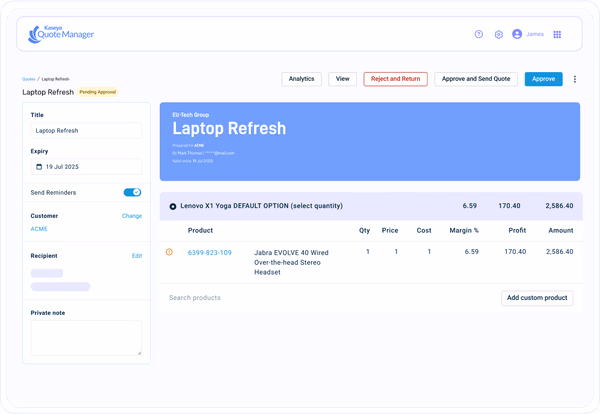Click the Laptop Refresh breadcrumb text

(x=55, y=79)
